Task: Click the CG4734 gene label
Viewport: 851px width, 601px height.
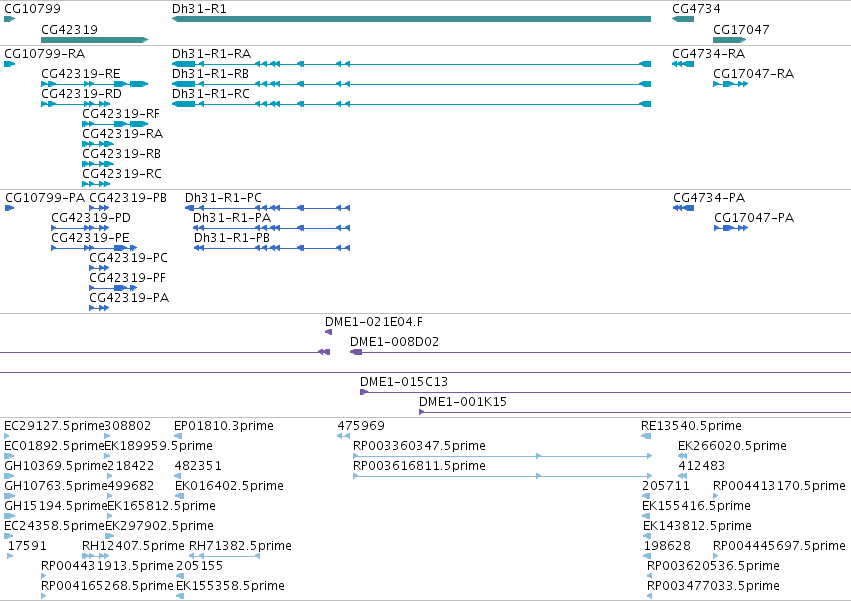Action: point(696,9)
